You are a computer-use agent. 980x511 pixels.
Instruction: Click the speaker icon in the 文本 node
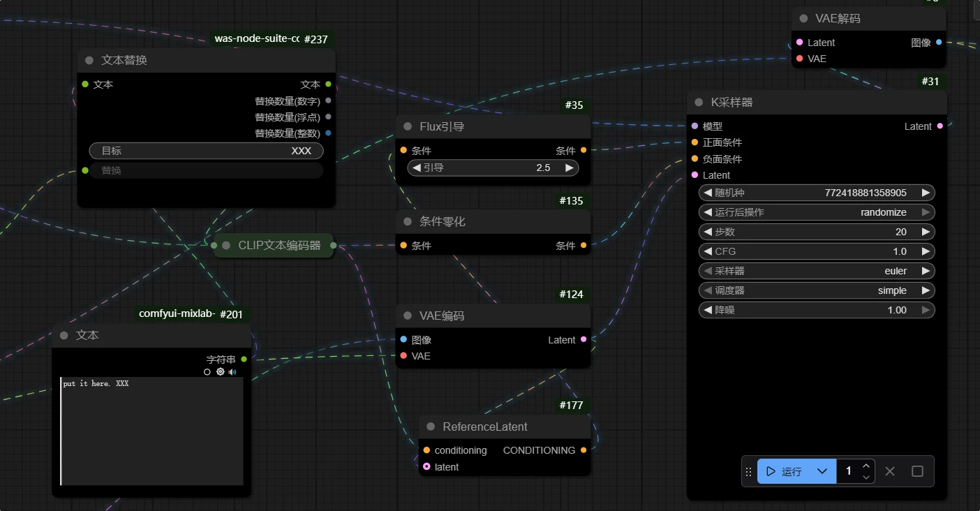pos(232,372)
